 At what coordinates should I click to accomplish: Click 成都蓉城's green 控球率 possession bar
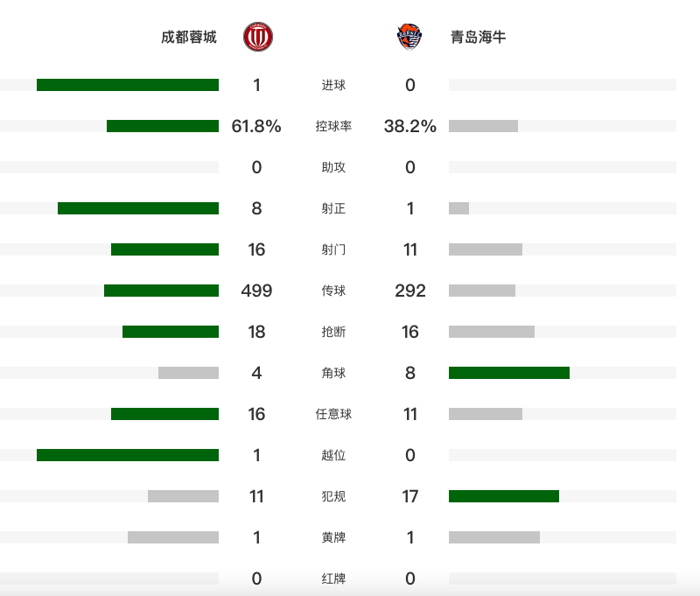[x=163, y=126]
